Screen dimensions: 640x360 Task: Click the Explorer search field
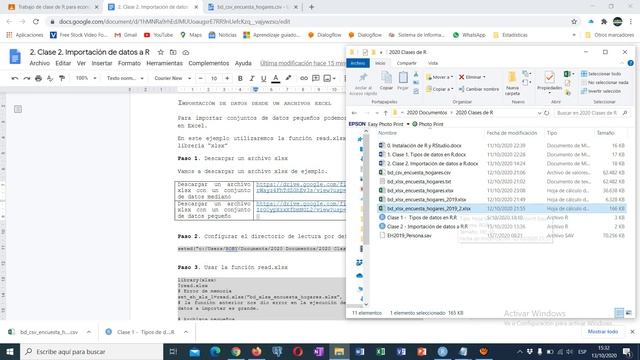click(592, 113)
